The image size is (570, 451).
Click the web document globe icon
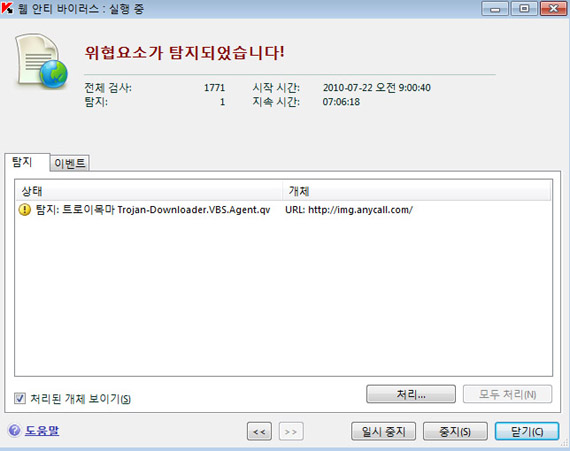(x=41, y=61)
